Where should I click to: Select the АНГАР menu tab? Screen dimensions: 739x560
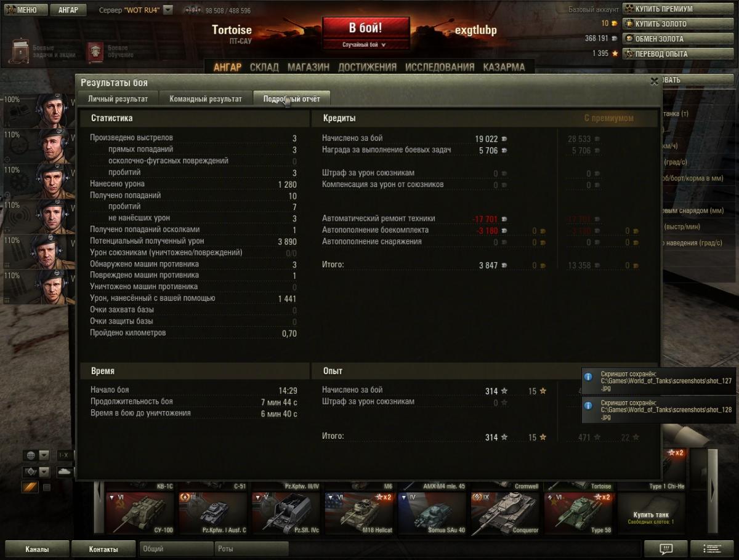tap(227, 67)
